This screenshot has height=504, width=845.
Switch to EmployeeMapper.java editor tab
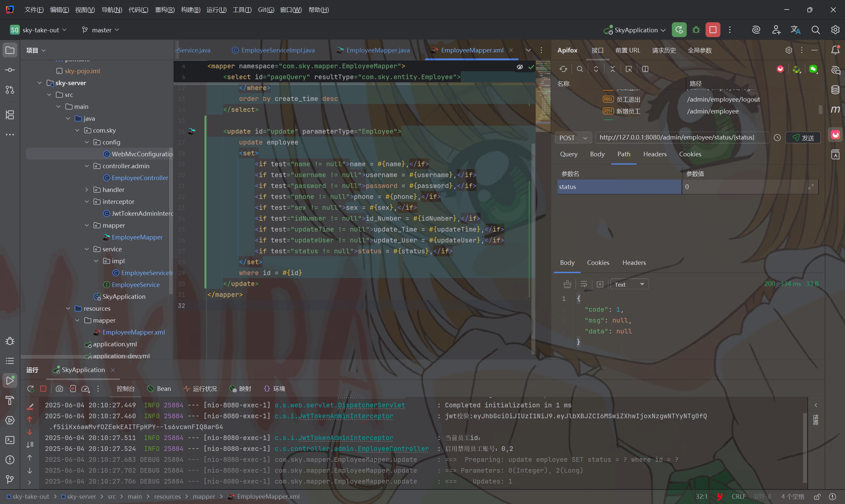[x=378, y=50]
